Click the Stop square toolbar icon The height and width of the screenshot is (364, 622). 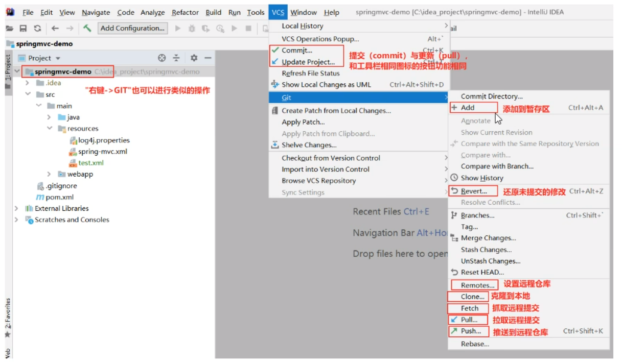pos(248,29)
